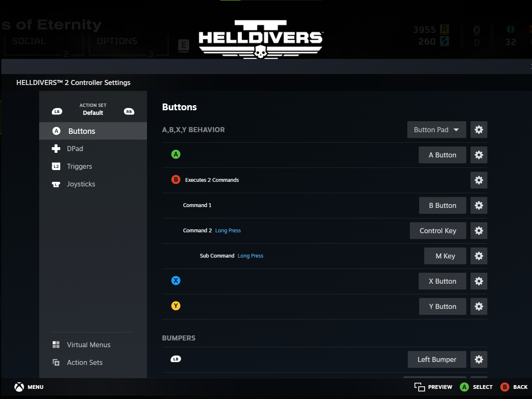This screenshot has height=399, width=532.
Task: Click the X Button binding
Action: coord(442,281)
